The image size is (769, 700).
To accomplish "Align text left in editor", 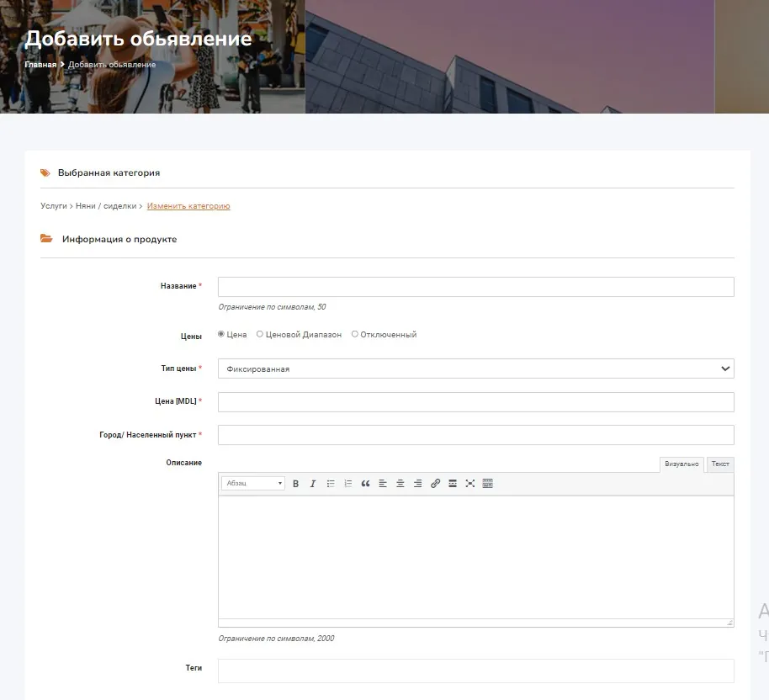I will pyautogui.click(x=383, y=484).
